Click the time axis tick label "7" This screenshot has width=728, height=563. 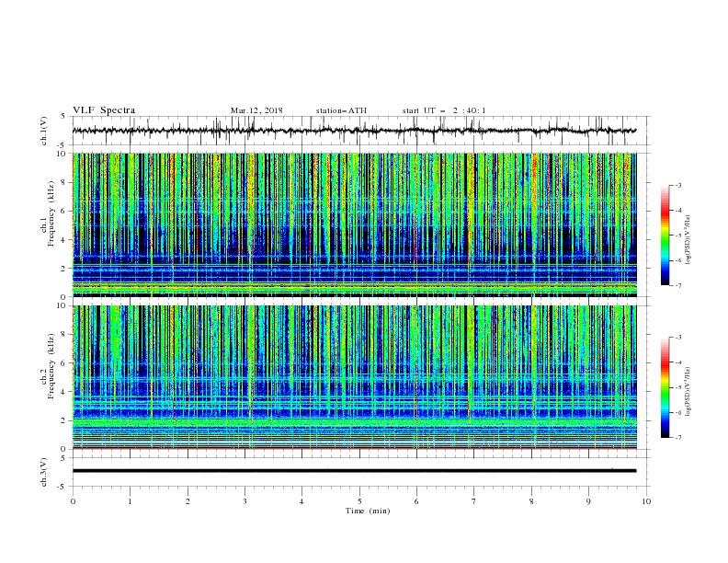tap(474, 501)
